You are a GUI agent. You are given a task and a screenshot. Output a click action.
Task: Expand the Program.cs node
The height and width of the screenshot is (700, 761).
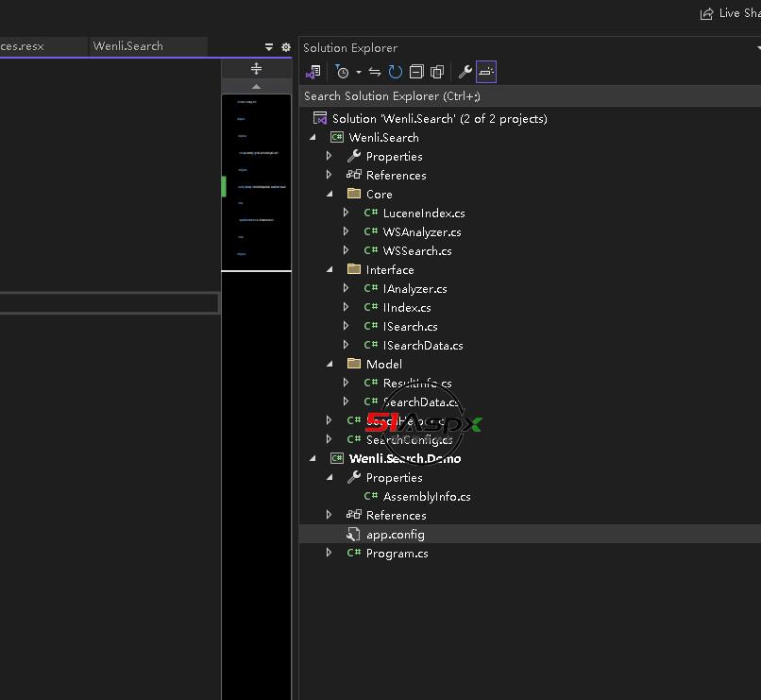[330, 553]
